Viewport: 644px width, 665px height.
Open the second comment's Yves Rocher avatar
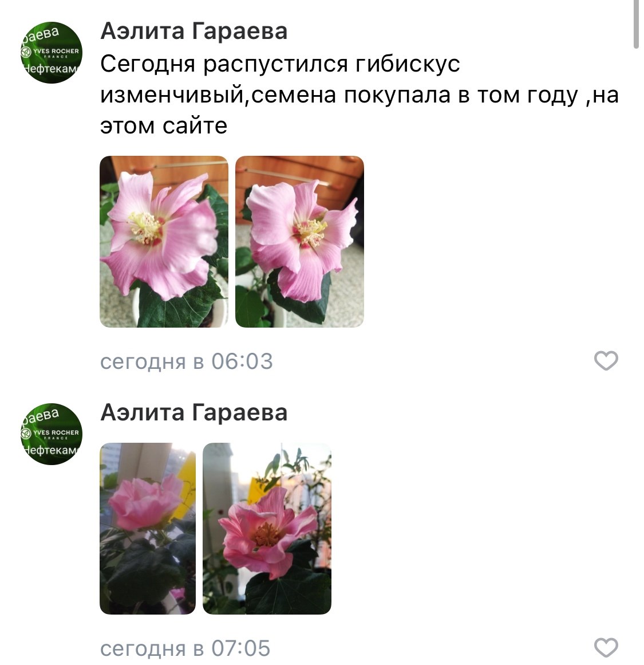[52, 434]
